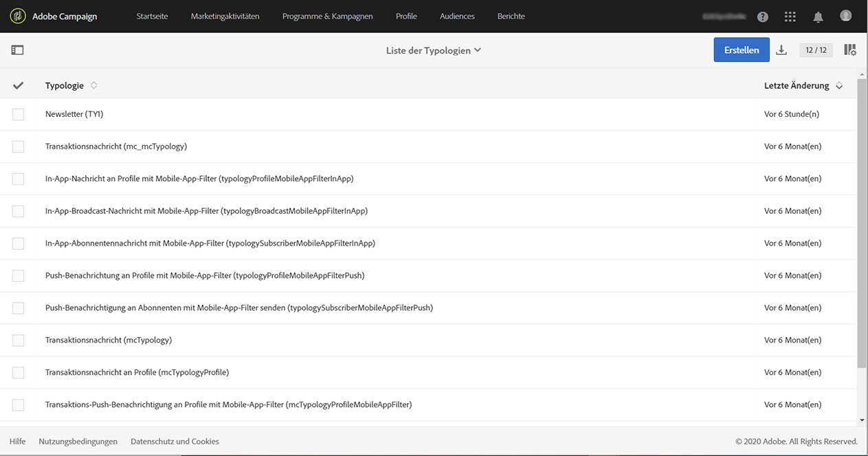
Task: Click the Typologie column header
Action: pyautogui.click(x=65, y=85)
